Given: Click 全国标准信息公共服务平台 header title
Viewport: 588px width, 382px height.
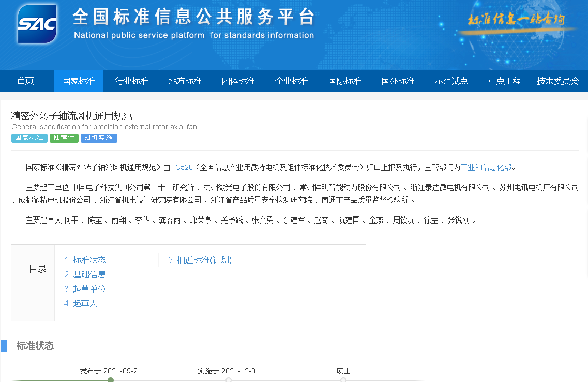Looking at the screenshot, I should point(194,17).
